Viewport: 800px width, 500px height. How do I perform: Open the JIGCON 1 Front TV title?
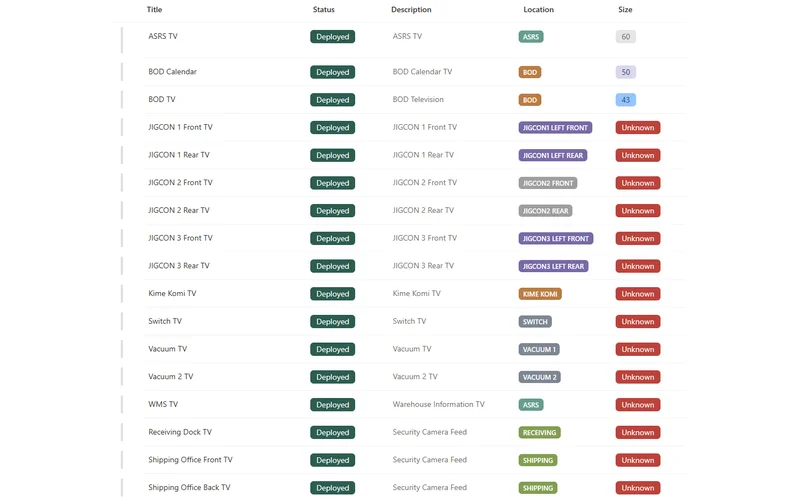(180, 127)
